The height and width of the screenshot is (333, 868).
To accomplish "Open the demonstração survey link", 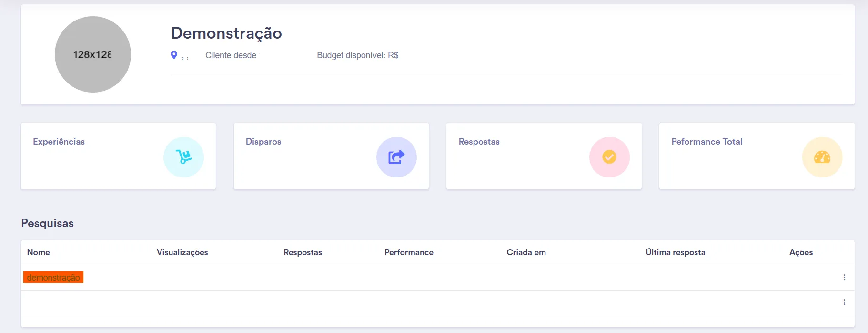I will click(x=53, y=277).
